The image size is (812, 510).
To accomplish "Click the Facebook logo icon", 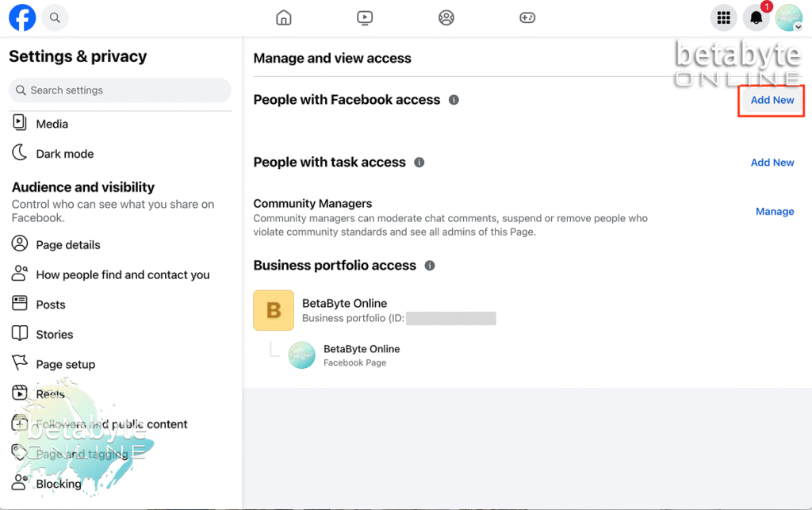I will [22, 17].
